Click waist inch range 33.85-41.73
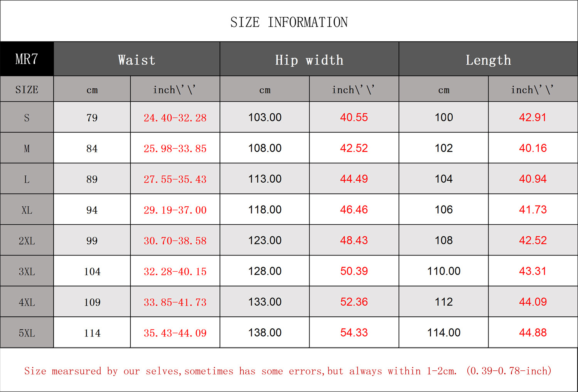The width and height of the screenshot is (578, 392). (x=175, y=302)
